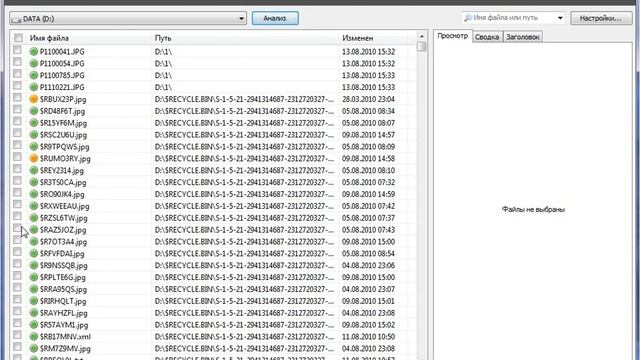The height and width of the screenshot is (360, 640).
Task: Check the box next to $RUMO3RY.jpg
Action: click(17, 156)
